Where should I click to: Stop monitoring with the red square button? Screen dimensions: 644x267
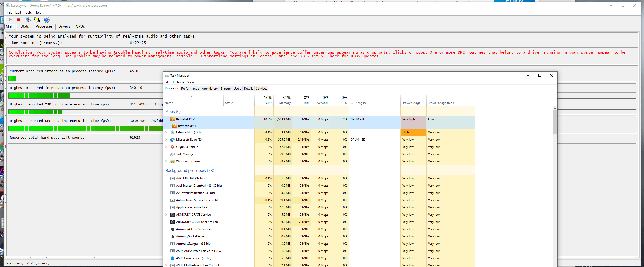click(x=18, y=20)
